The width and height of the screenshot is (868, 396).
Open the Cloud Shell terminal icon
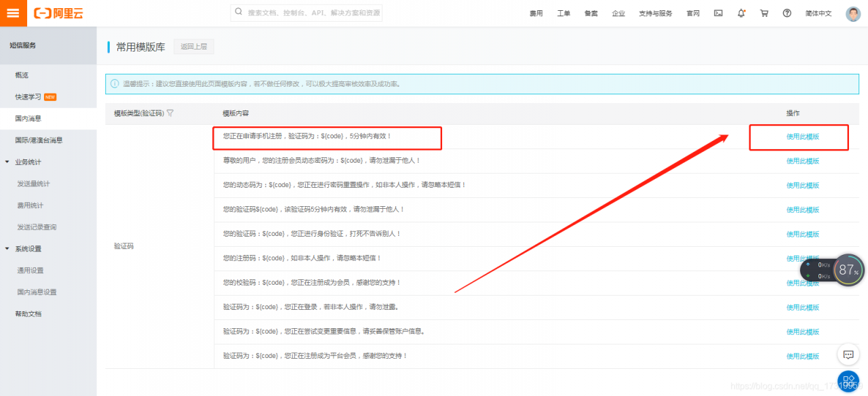click(718, 13)
